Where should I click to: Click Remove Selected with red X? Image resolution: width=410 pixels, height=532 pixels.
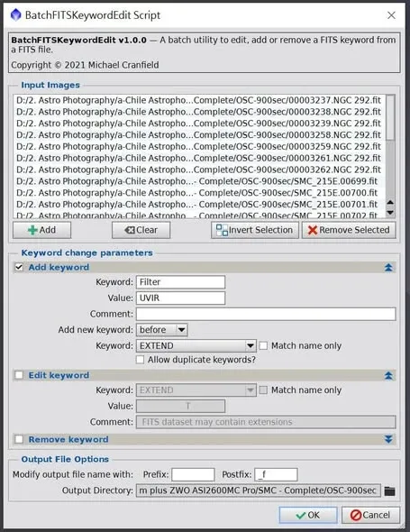pyautogui.click(x=349, y=230)
